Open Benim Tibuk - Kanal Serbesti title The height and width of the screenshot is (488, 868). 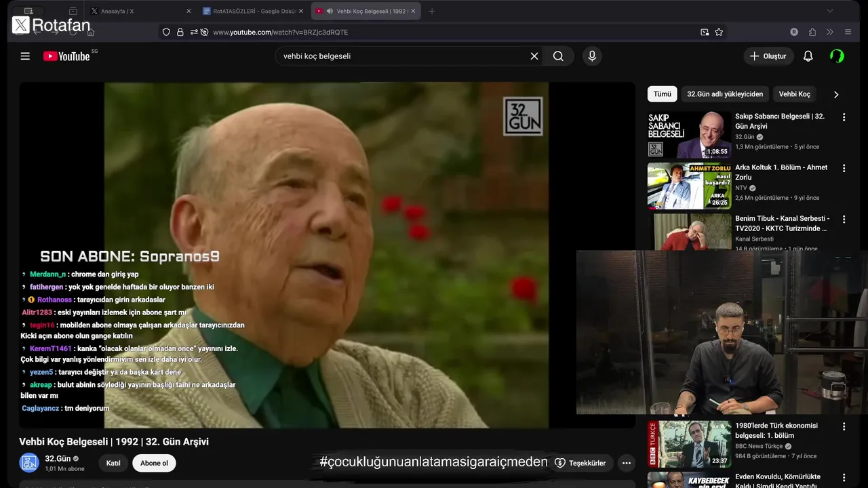(782, 223)
